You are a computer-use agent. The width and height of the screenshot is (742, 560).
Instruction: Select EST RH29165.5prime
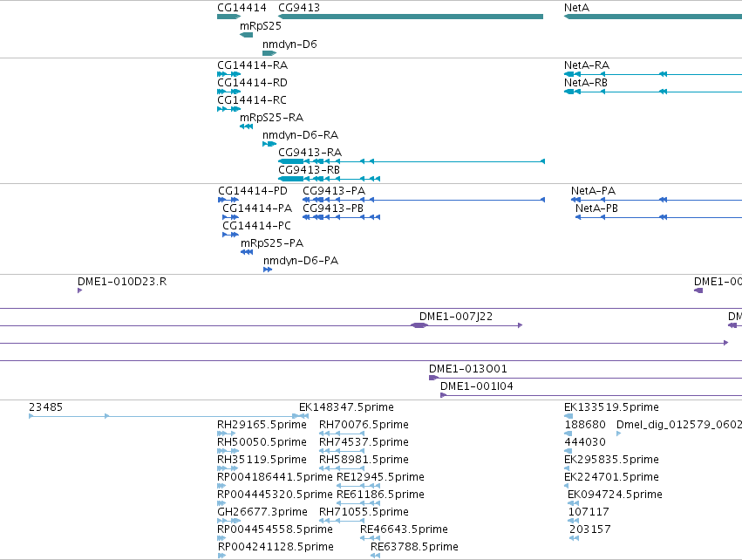262,425
